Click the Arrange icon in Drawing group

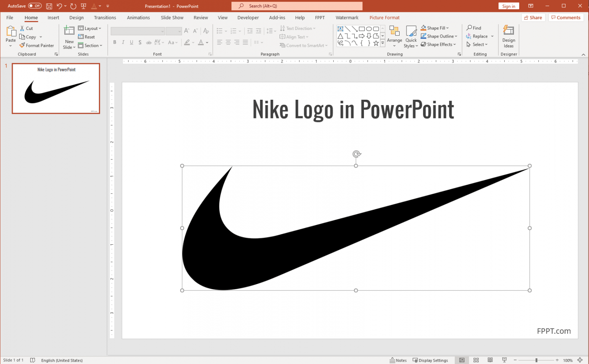[x=395, y=36]
